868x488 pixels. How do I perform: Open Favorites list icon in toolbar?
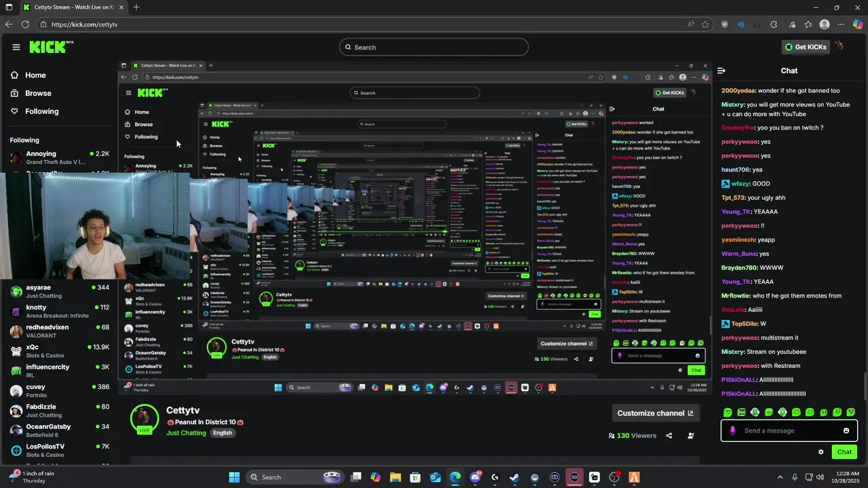point(808,24)
